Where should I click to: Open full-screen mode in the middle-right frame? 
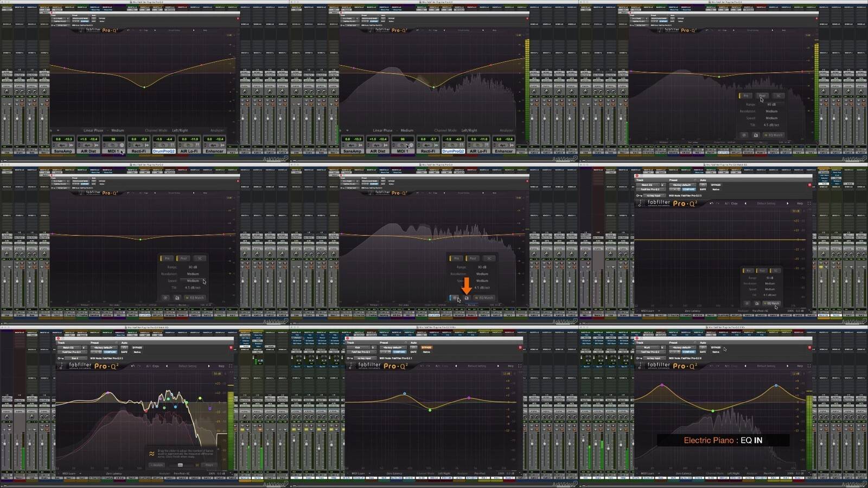(x=809, y=204)
